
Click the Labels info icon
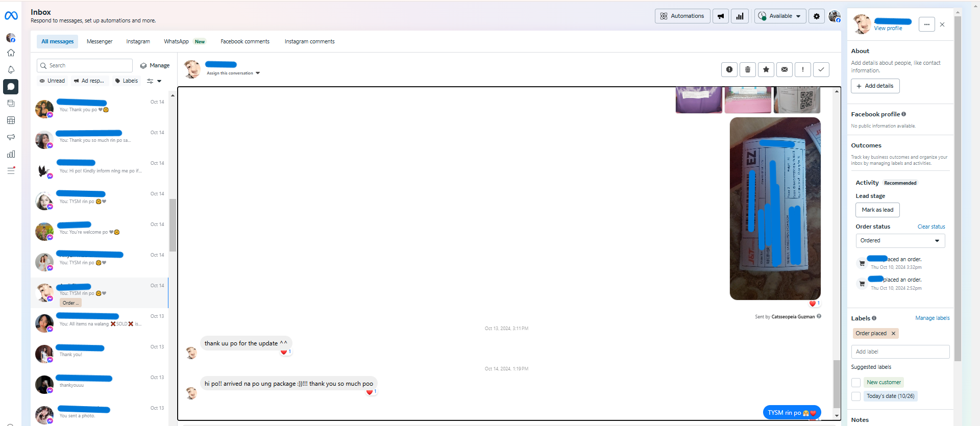[x=874, y=318]
